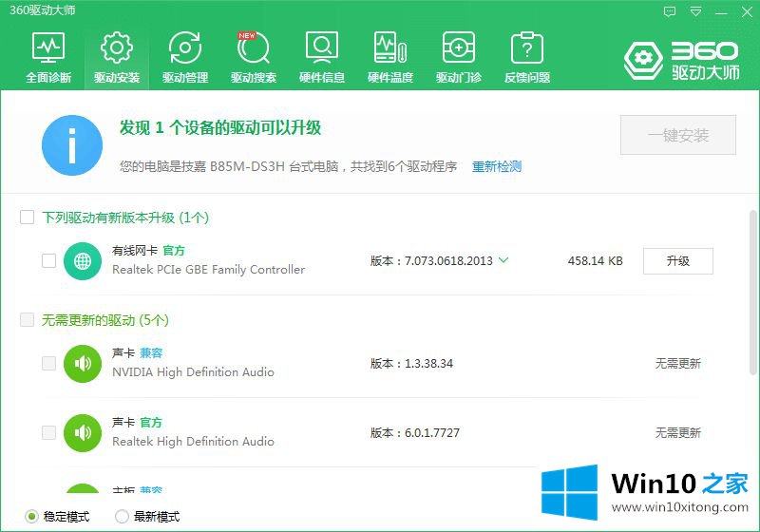Screen dimensions: 760x532
Task: Click the 无需更新的驱动 (5个) heading
Action: coord(105,320)
